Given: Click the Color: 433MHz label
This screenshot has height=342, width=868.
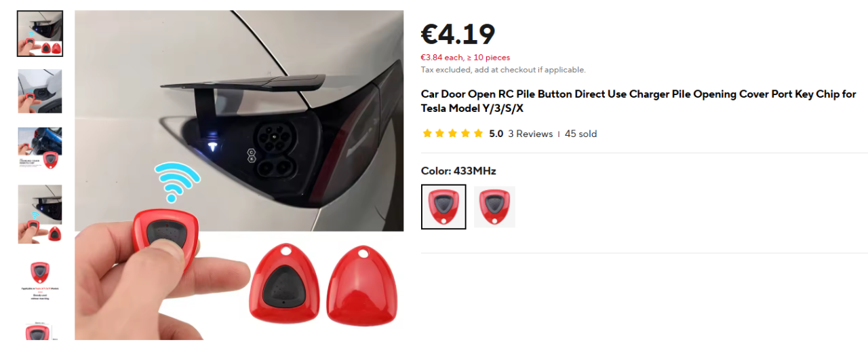Looking at the screenshot, I should [458, 171].
